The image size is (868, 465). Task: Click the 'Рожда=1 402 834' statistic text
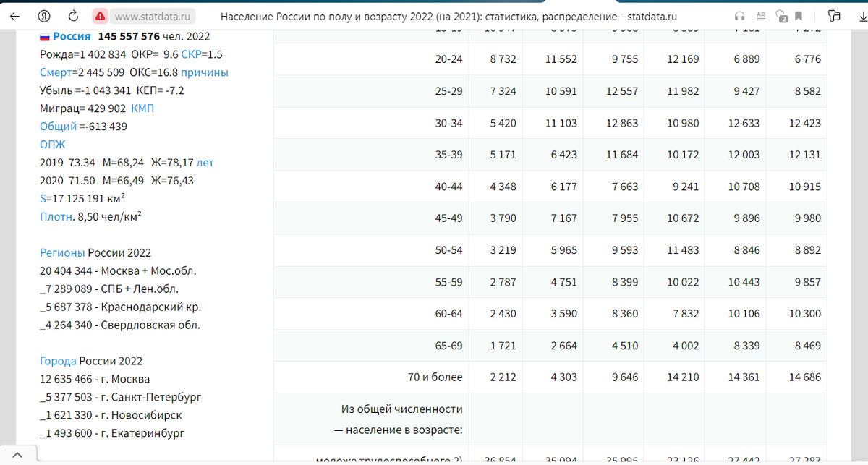tap(82, 54)
